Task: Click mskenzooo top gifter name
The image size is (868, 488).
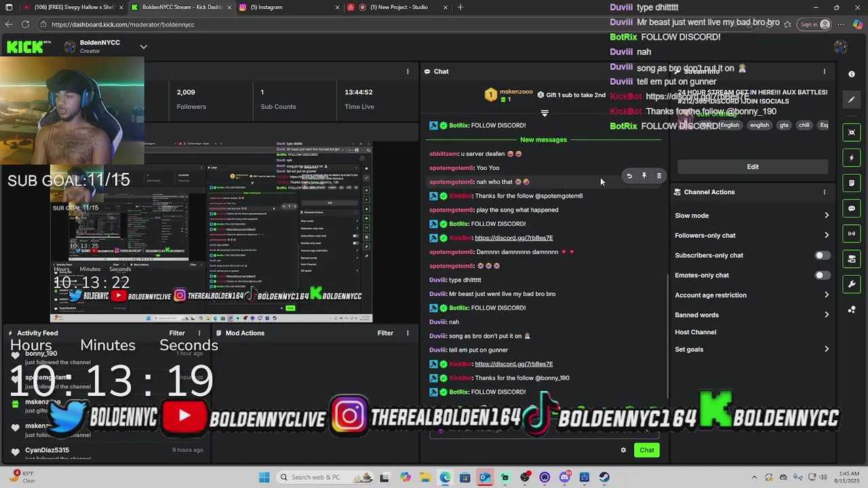Action: (x=516, y=91)
